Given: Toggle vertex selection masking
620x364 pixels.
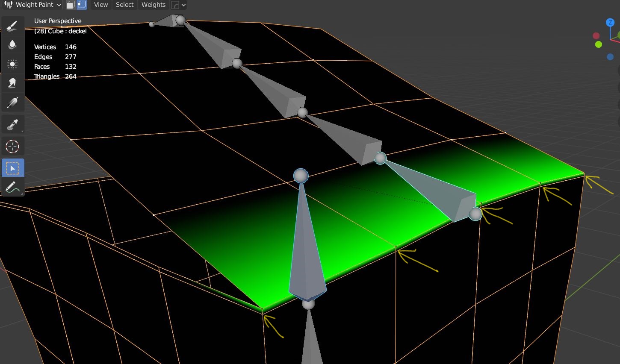Looking at the screenshot, I should click(x=82, y=5).
